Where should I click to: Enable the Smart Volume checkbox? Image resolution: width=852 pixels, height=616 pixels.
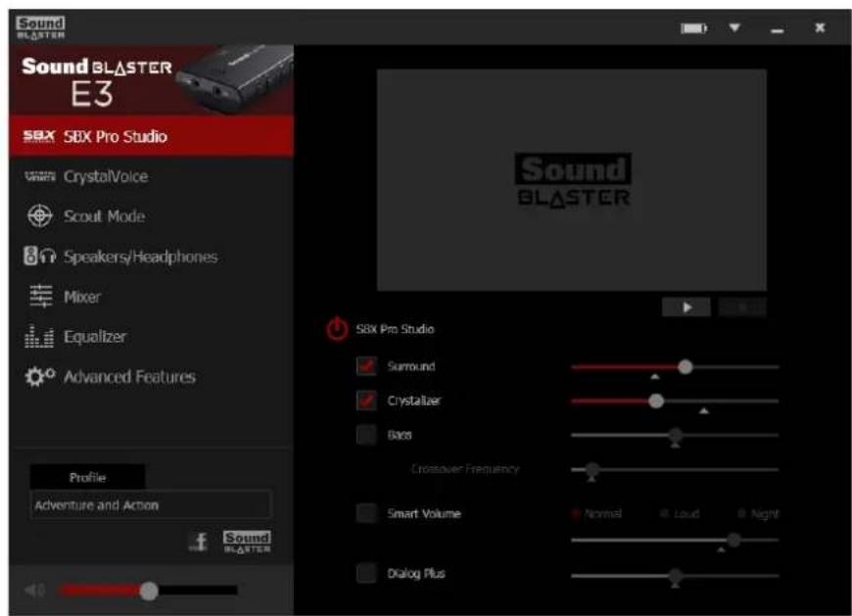click(366, 513)
